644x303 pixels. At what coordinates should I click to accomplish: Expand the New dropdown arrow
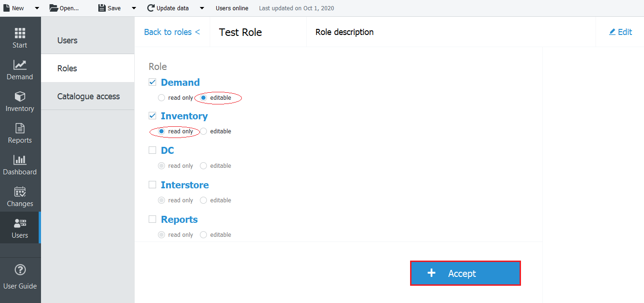pos(37,8)
